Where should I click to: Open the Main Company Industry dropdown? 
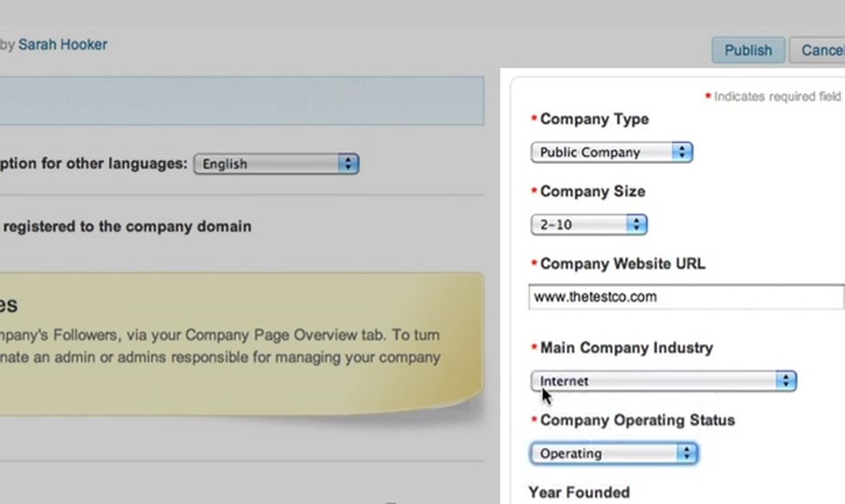pos(664,381)
